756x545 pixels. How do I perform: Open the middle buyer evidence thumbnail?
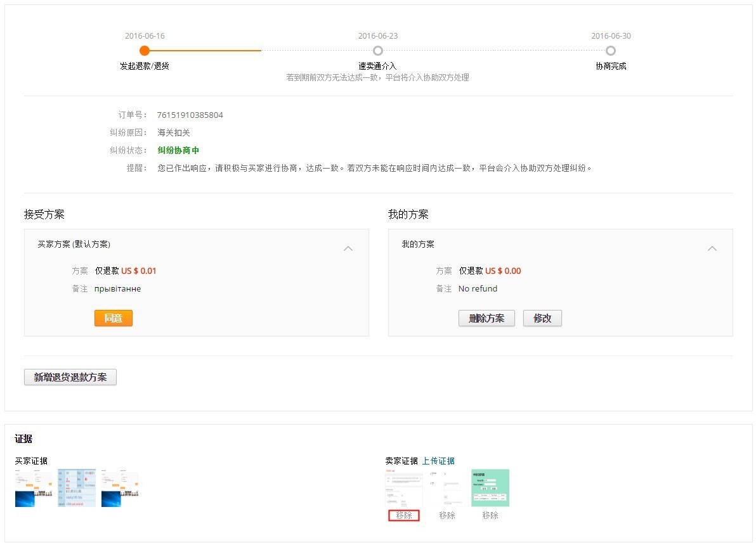click(76, 487)
